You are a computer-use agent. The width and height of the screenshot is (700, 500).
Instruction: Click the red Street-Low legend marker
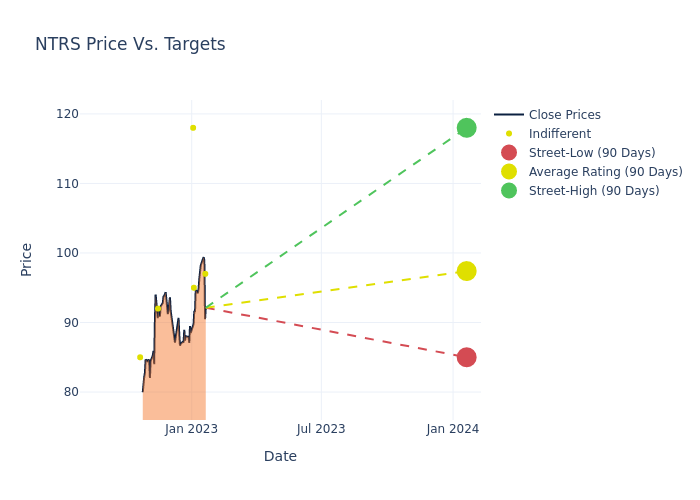pyautogui.click(x=509, y=153)
